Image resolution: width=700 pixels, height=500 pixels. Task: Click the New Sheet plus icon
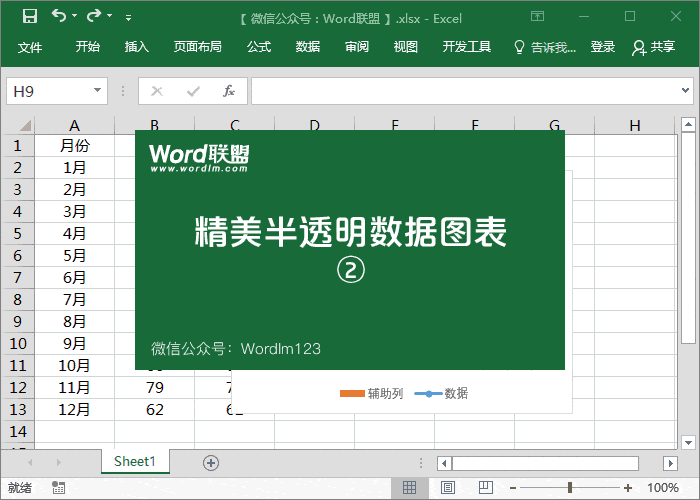pos(211,463)
